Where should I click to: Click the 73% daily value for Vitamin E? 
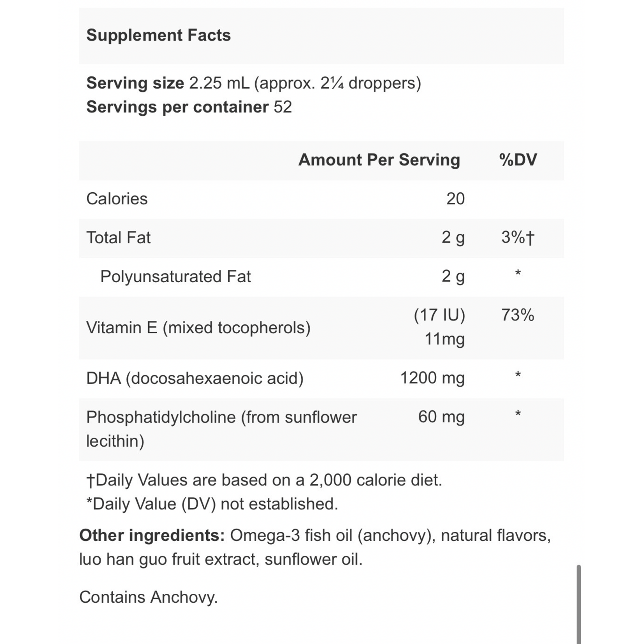click(518, 315)
